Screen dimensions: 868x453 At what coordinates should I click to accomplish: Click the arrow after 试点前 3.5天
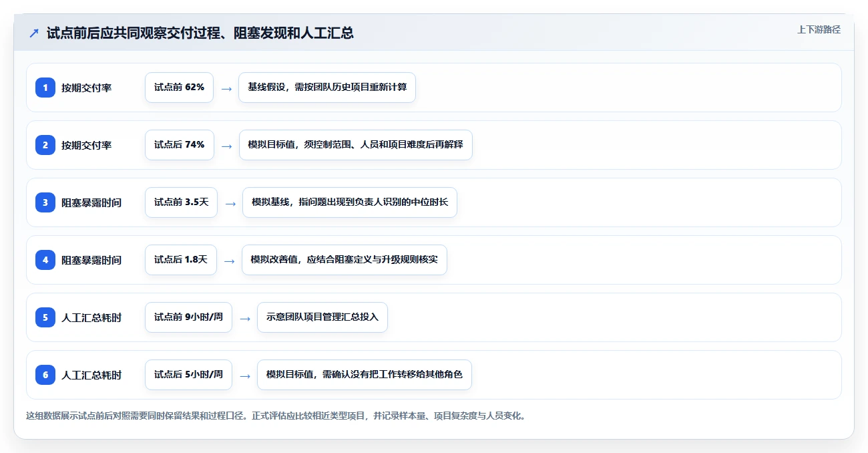(x=230, y=203)
